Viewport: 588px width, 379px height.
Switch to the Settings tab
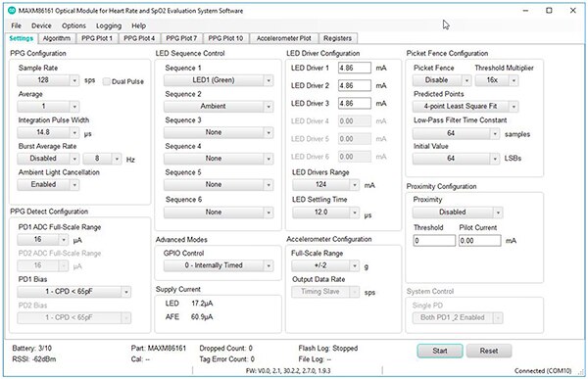pyautogui.click(x=22, y=38)
